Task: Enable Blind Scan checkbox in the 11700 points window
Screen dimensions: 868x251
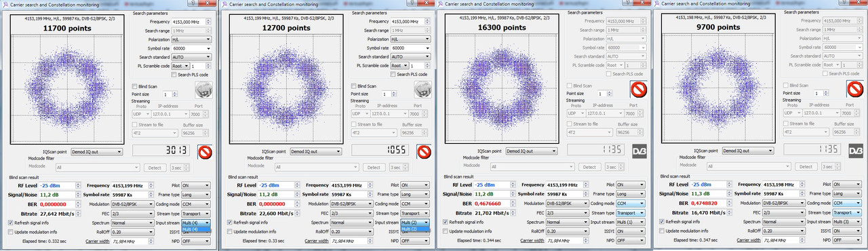Action: coord(134,86)
